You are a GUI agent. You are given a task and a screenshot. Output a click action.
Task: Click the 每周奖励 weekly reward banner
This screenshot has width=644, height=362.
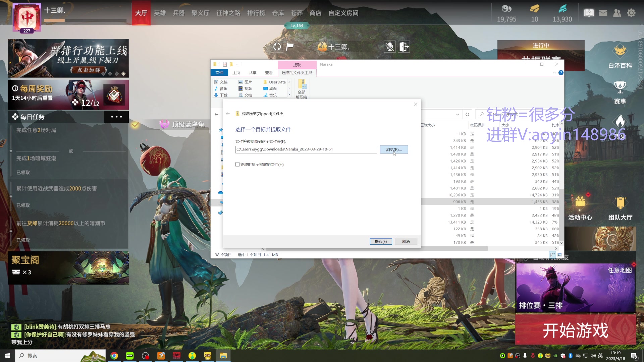pyautogui.click(x=68, y=95)
